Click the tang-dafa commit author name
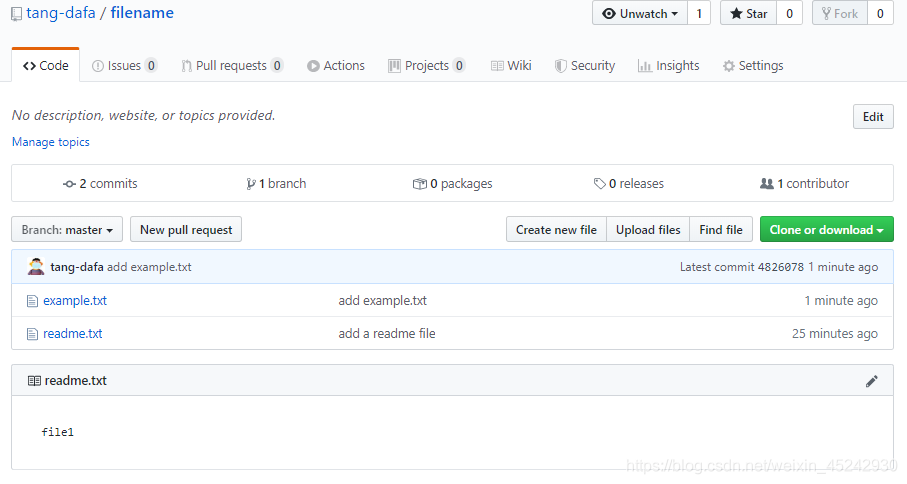Screen dimensions: 907x484 77,267
